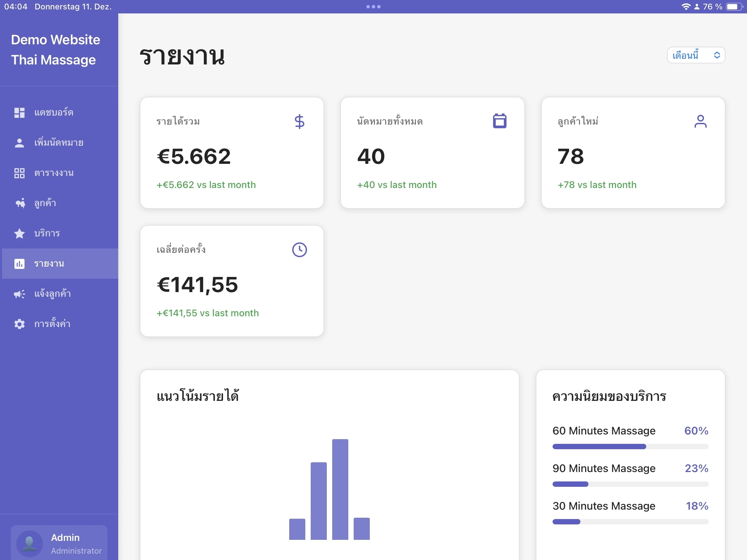747x560 pixels.
Task: Click the 90 Minutes Massage progress bar
Action: click(x=630, y=484)
